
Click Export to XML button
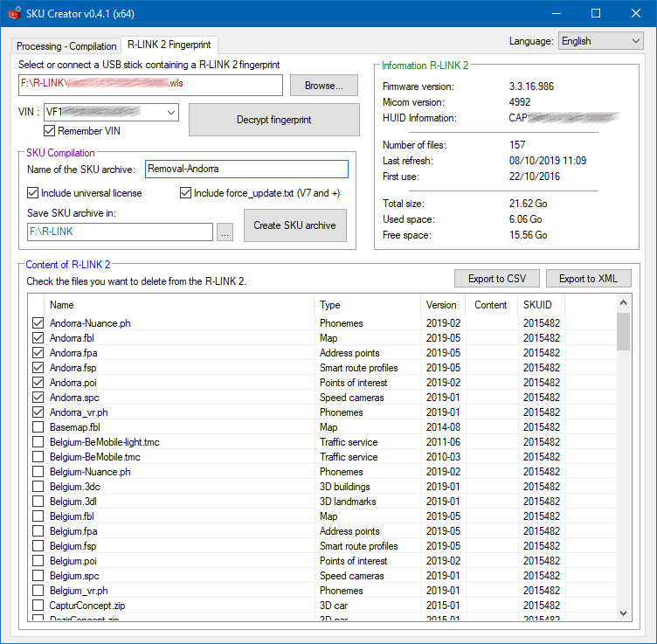[x=588, y=279]
